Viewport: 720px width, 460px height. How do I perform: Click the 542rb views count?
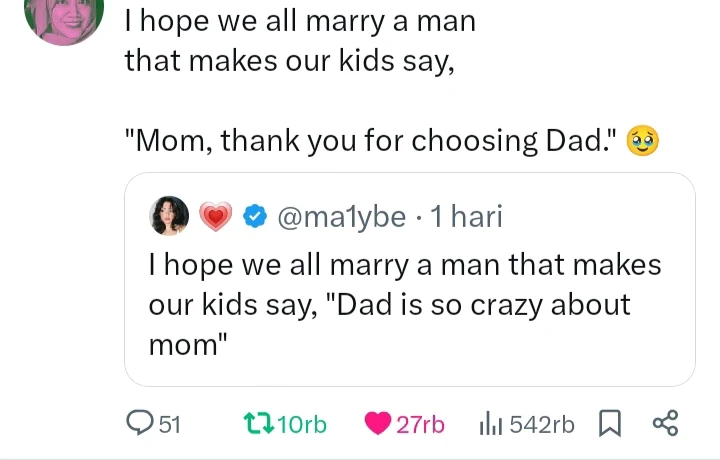tap(542, 425)
